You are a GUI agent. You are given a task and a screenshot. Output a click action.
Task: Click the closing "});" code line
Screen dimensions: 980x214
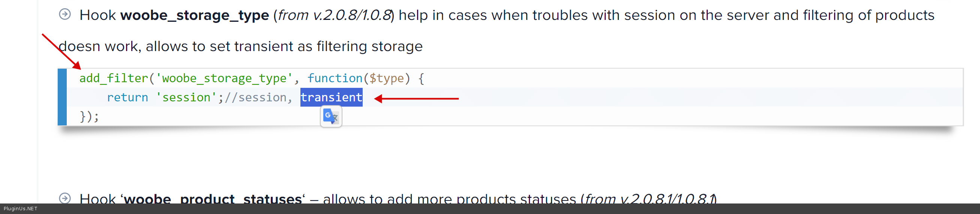pos(89,116)
